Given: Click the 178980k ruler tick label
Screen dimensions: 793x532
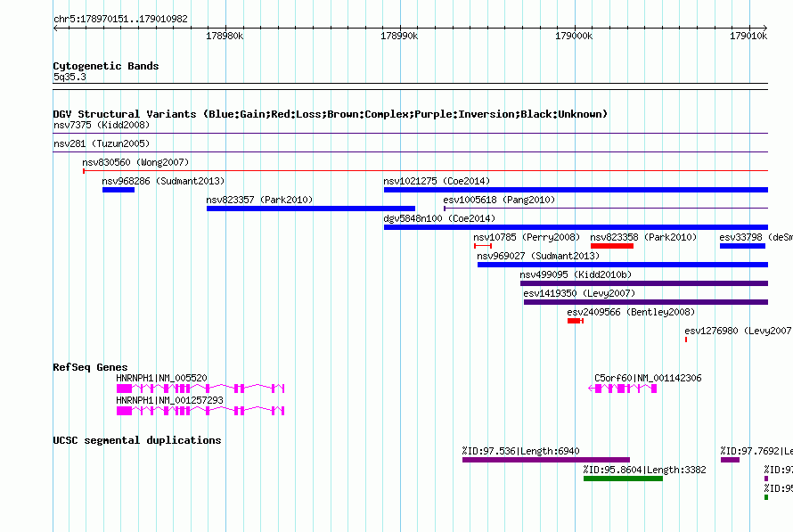Looking at the screenshot, I should [225, 36].
